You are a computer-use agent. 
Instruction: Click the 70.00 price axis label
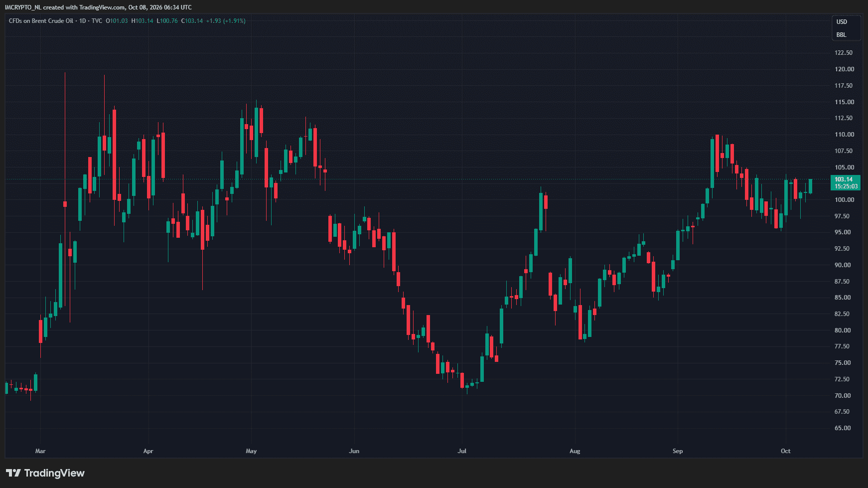click(x=843, y=396)
